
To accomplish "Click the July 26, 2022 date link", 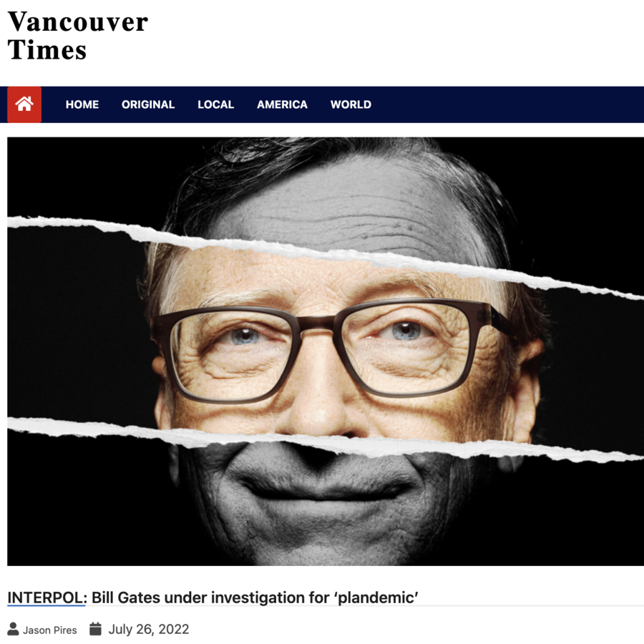I will click(149, 629).
